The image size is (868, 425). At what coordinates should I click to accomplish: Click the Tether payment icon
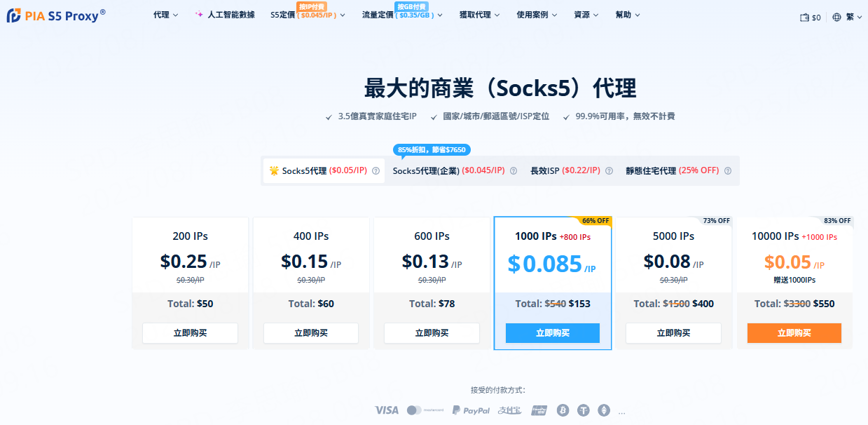coord(583,410)
